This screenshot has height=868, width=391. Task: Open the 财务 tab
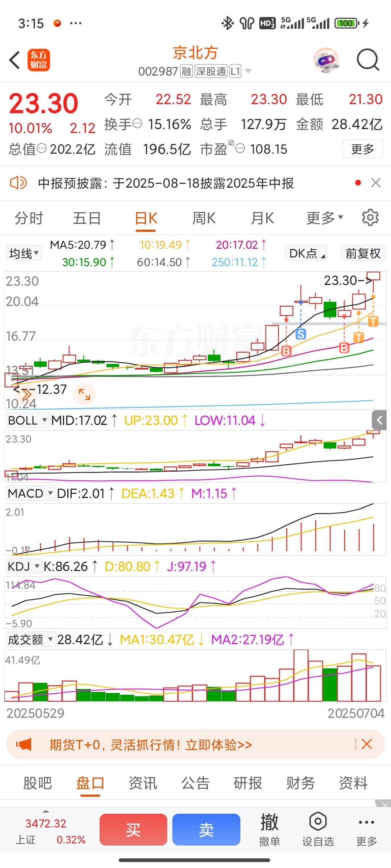point(301,783)
